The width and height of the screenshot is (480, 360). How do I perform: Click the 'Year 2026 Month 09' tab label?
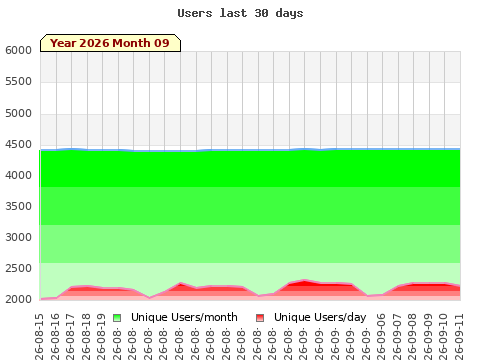110,43
